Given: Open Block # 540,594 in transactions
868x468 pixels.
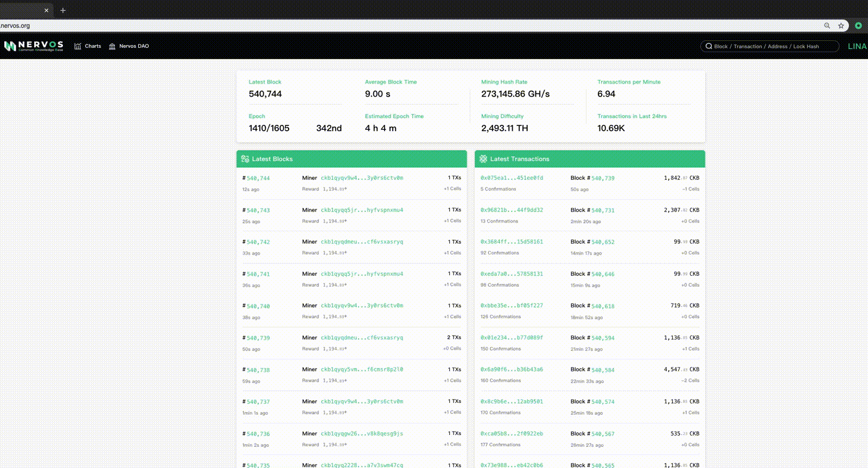Looking at the screenshot, I should click(603, 338).
